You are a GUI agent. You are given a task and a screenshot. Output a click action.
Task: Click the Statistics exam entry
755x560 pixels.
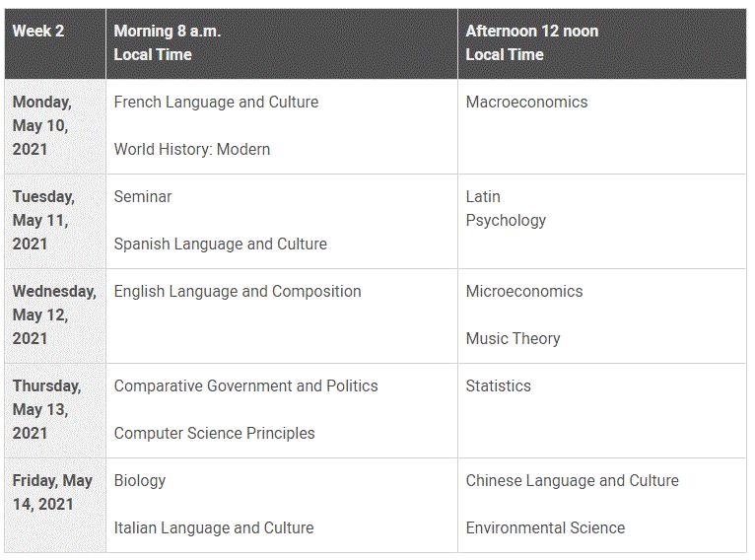click(x=498, y=385)
